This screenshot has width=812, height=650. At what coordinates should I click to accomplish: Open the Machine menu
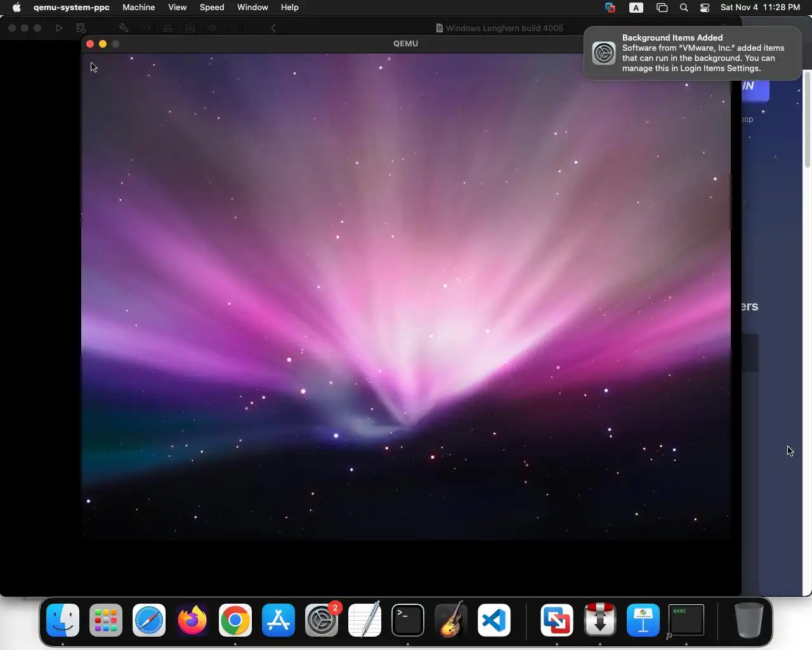click(139, 8)
